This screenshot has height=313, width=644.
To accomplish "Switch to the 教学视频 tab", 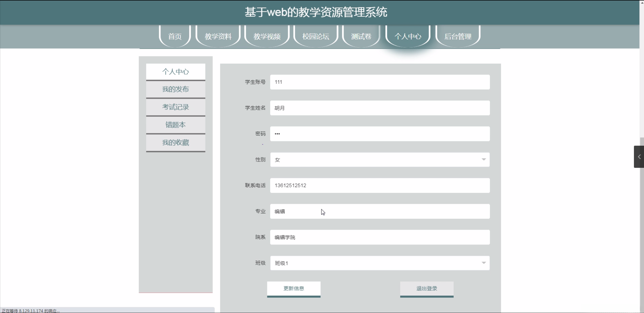I will click(267, 36).
